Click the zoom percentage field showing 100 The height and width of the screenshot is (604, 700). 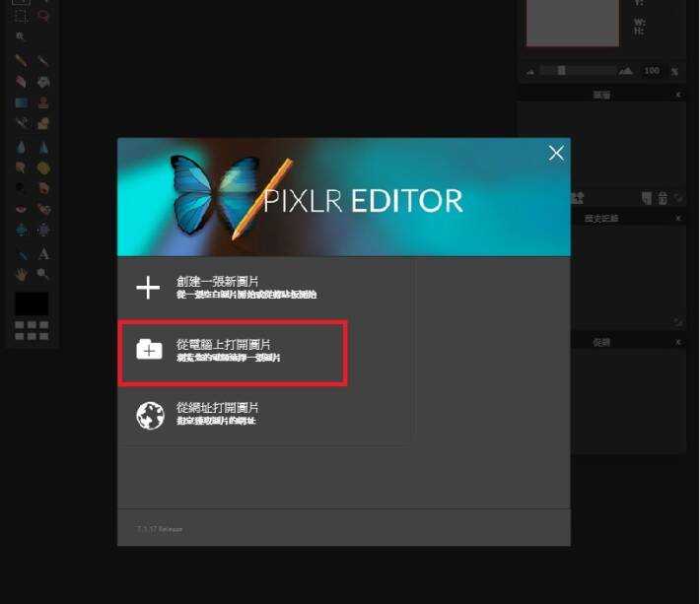click(x=652, y=71)
